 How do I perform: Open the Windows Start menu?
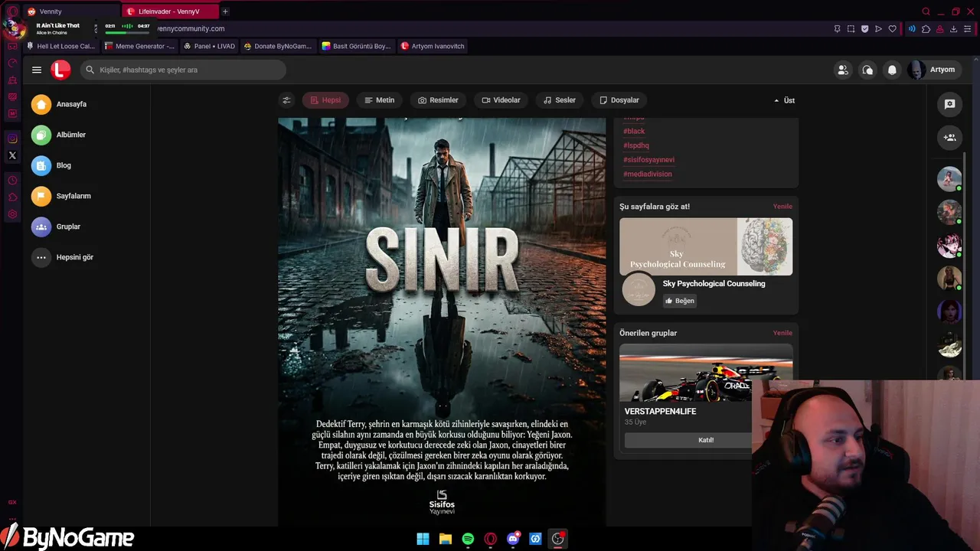click(x=423, y=539)
